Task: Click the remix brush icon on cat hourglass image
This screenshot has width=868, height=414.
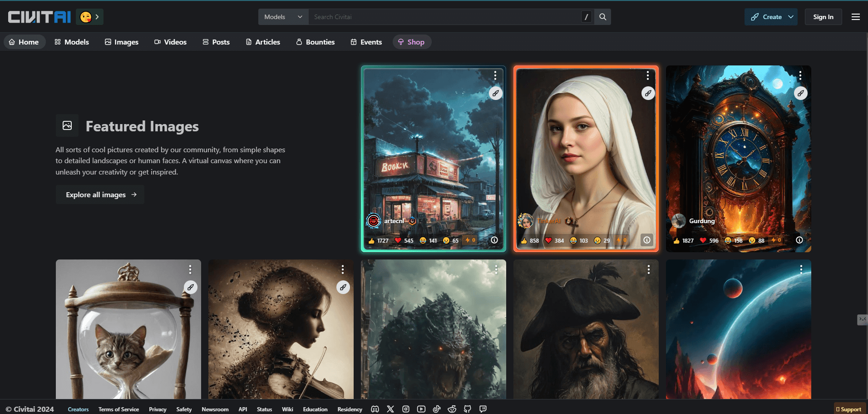Action: pos(191,287)
